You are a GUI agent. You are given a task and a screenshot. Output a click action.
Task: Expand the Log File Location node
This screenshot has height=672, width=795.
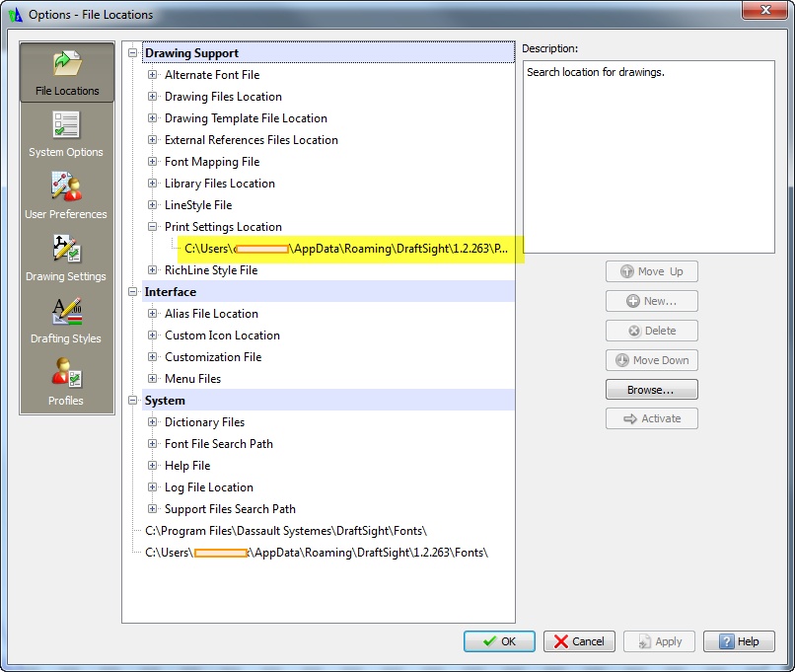(152, 487)
